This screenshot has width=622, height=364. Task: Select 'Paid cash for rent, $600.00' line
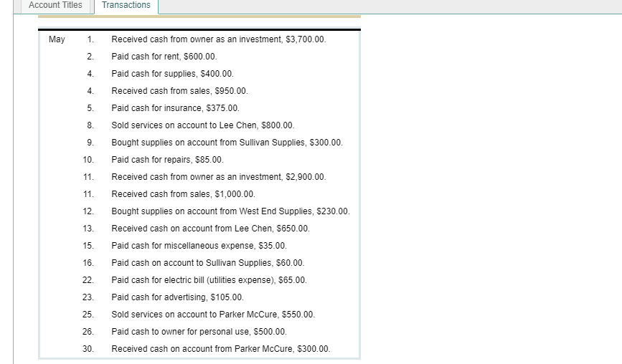coord(164,57)
